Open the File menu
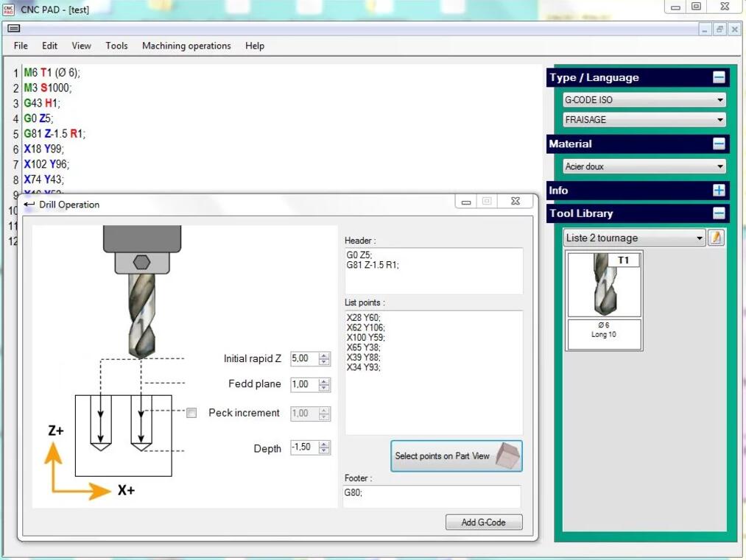Image resolution: width=746 pixels, height=560 pixels. (x=21, y=46)
